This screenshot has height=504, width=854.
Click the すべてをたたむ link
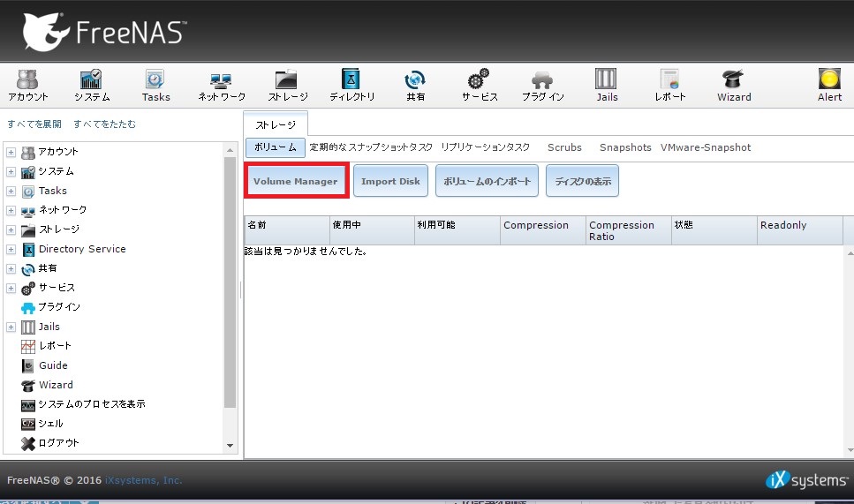pos(104,124)
